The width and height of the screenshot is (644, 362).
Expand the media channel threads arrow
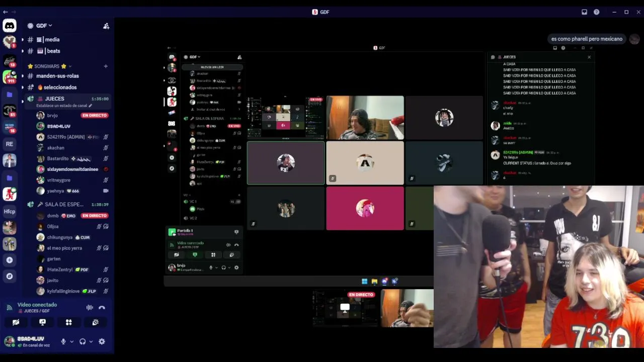pos(22,40)
